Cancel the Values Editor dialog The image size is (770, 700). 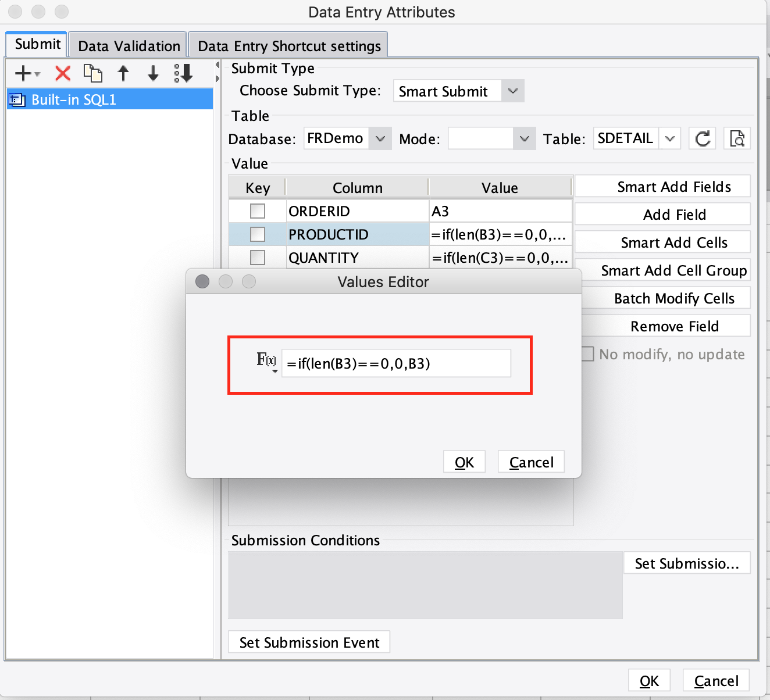(x=531, y=462)
